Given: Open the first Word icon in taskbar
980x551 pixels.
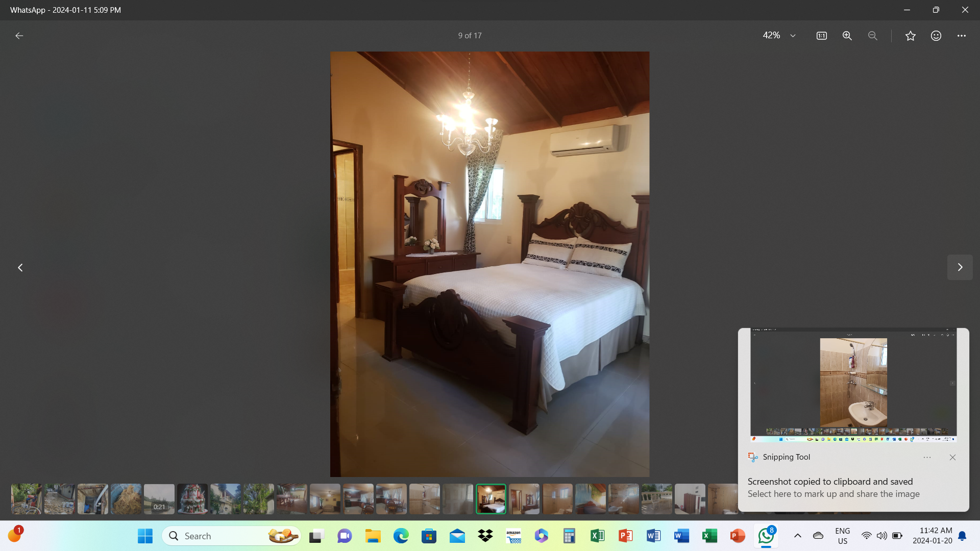Looking at the screenshot, I should (654, 536).
